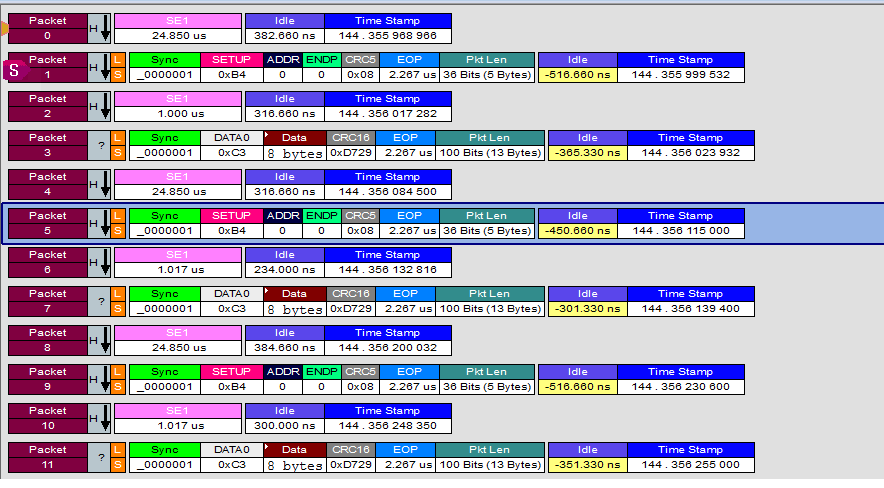Viewport: 884px width, 488px height.
Task: Click the Idle -351.330 ns cell of Packet 11
Action: 587,458
